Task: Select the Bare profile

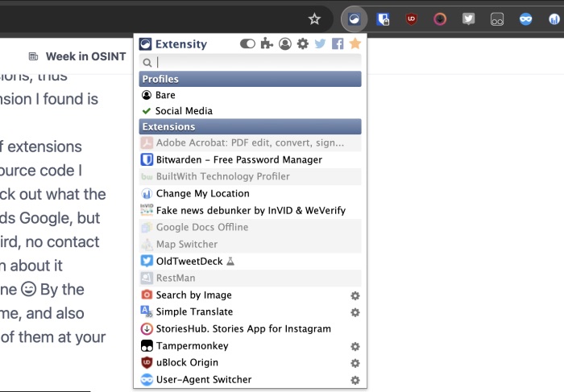Action: click(x=251, y=95)
